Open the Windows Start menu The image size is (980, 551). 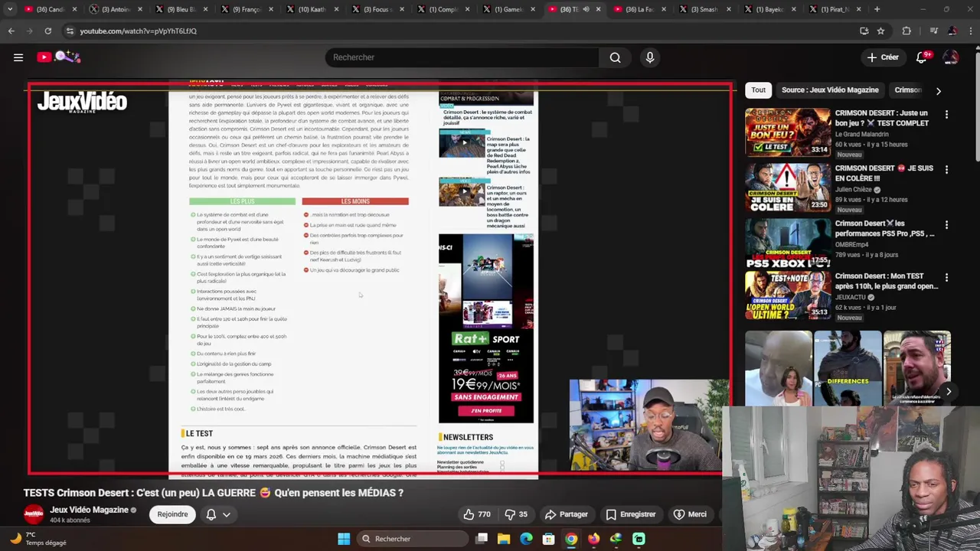point(344,539)
